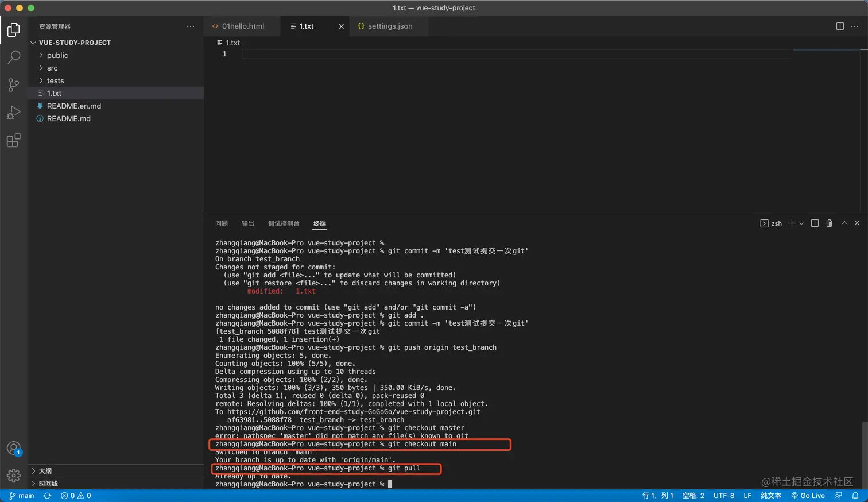The height and width of the screenshot is (502, 868).
Task: Expand the Outline section
Action: [x=116, y=471]
